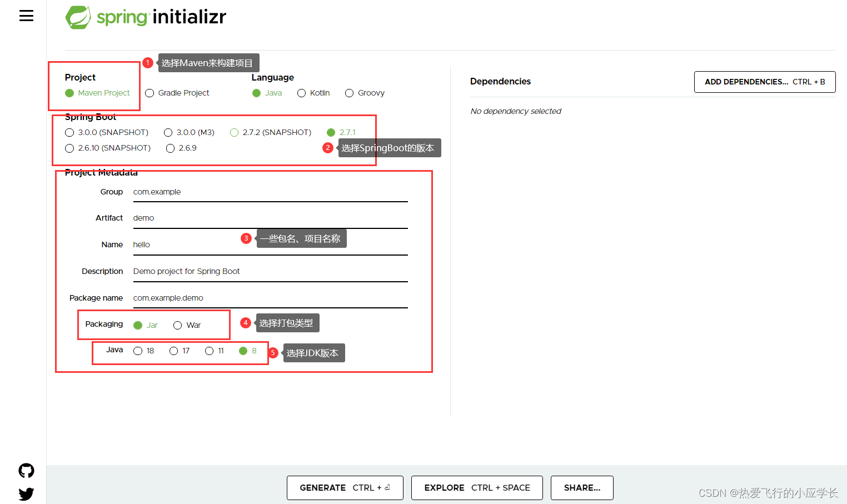Select Maven Project radio button
The height and width of the screenshot is (504, 847).
97,93
